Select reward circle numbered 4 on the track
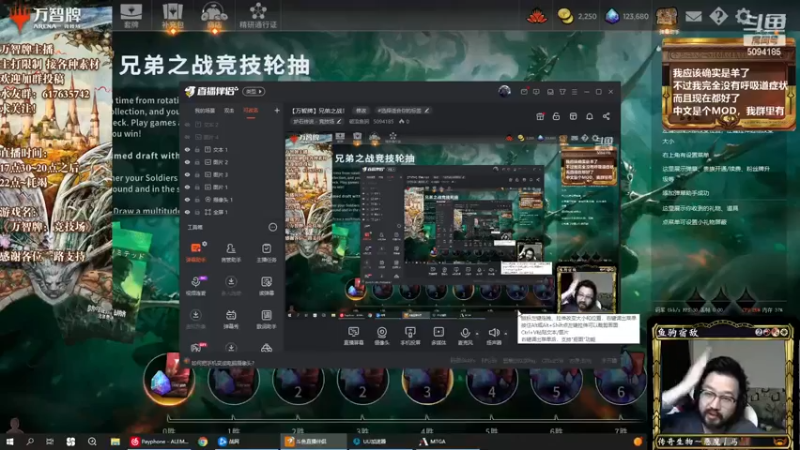 click(x=491, y=382)
